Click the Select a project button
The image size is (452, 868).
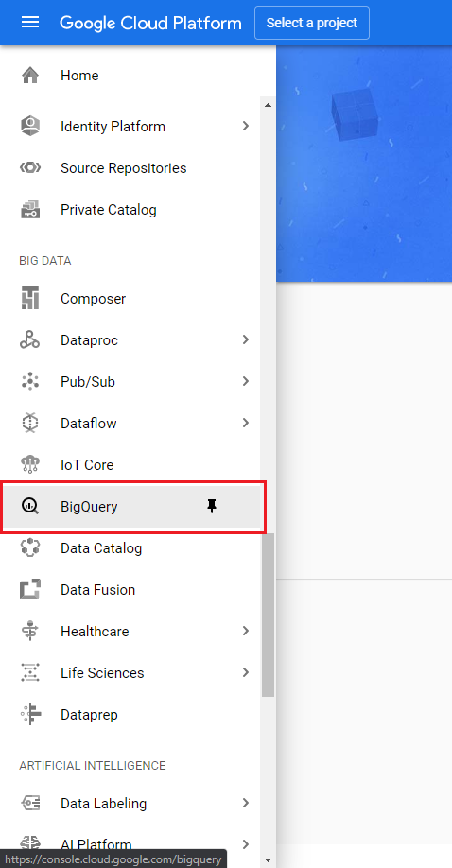tap(312, 23)
